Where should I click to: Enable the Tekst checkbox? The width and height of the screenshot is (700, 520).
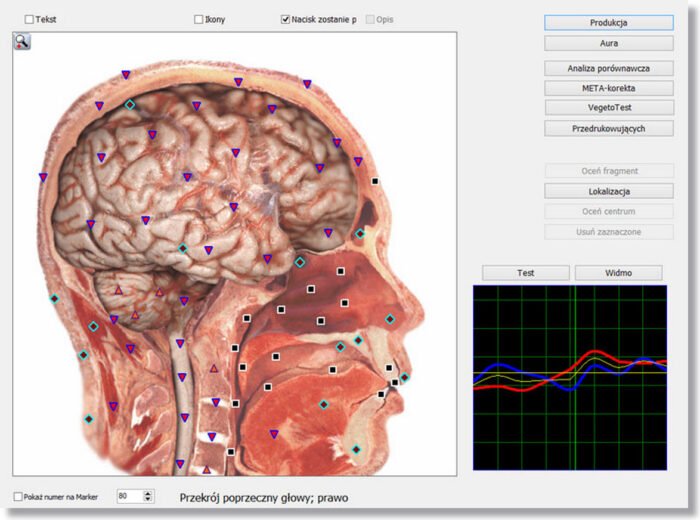(x=29, y=19)
